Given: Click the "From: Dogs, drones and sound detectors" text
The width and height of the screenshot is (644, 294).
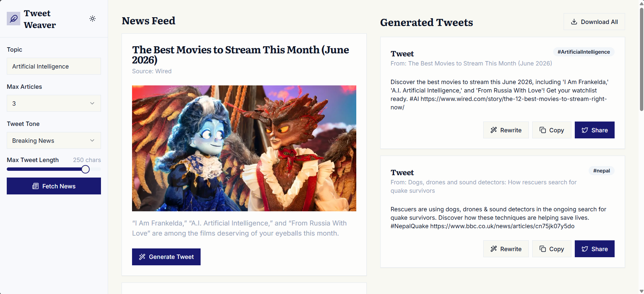Looking at the screenshot, I should pyautogui.click(x=483, y=186).
